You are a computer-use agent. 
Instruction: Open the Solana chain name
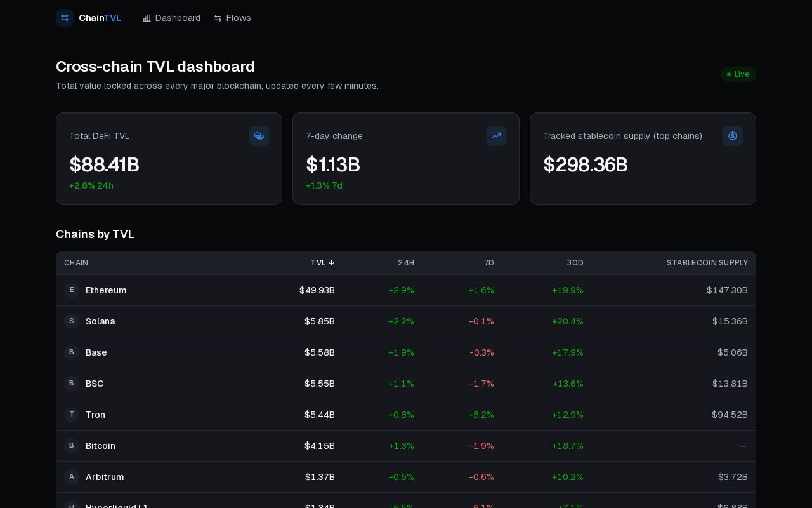[100, 321]
